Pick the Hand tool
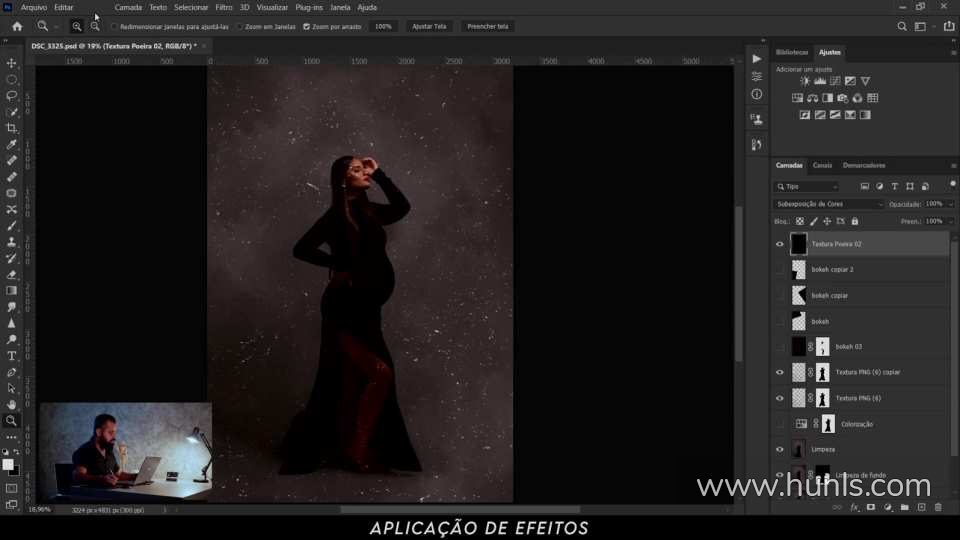 (x=12, y=404)
